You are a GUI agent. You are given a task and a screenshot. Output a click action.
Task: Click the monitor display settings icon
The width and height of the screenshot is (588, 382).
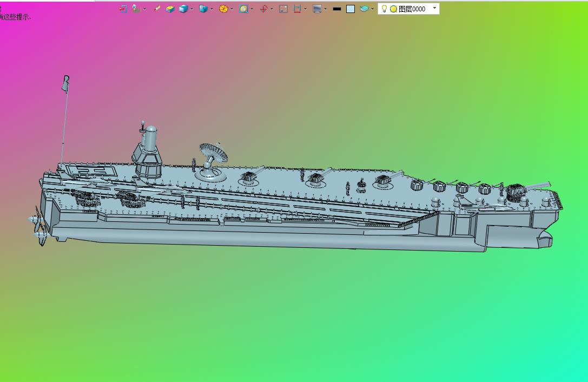tap(317, 9)
